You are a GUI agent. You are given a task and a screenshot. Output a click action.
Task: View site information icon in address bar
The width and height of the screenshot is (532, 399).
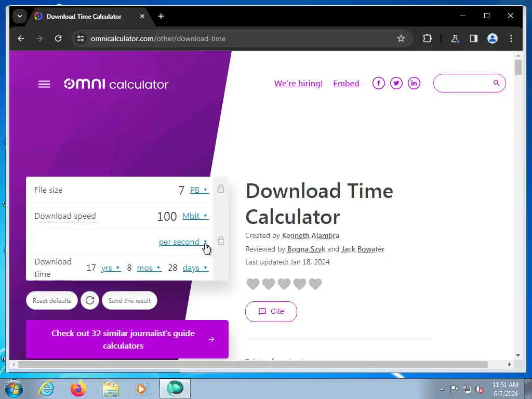81,38
